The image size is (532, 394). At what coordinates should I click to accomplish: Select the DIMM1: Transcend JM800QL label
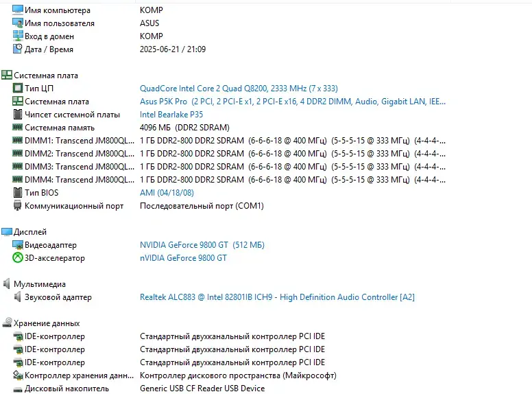click(x=80, y=140)
